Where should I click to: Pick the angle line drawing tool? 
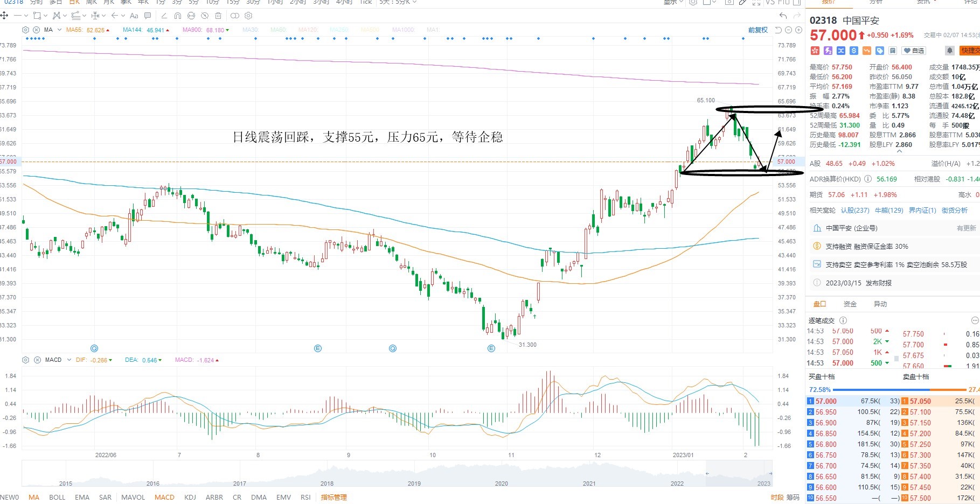pos(164,16)
